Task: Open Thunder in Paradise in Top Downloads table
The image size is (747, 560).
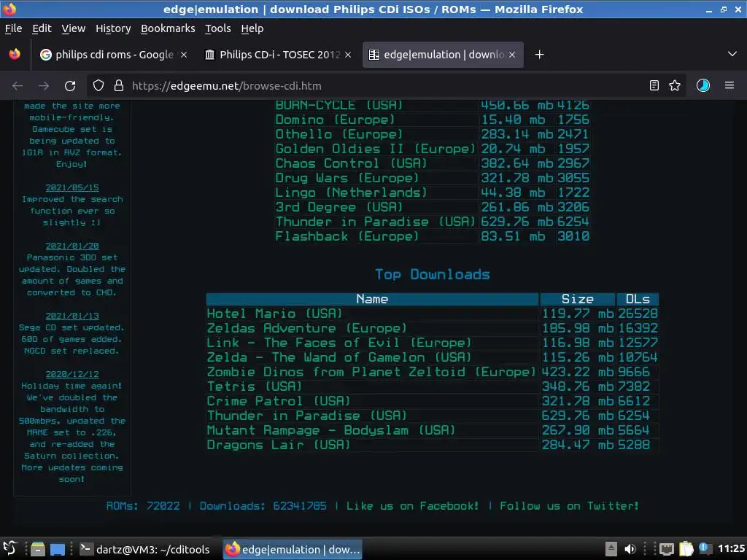Action: click(307, 416)
